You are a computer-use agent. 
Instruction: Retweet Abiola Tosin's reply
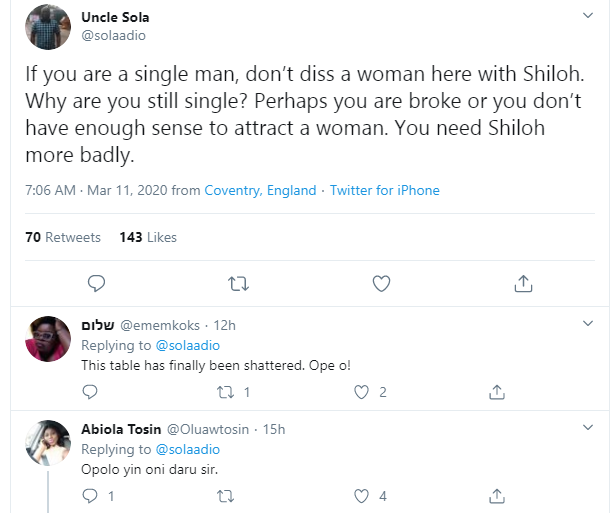(x=226, y=496)
